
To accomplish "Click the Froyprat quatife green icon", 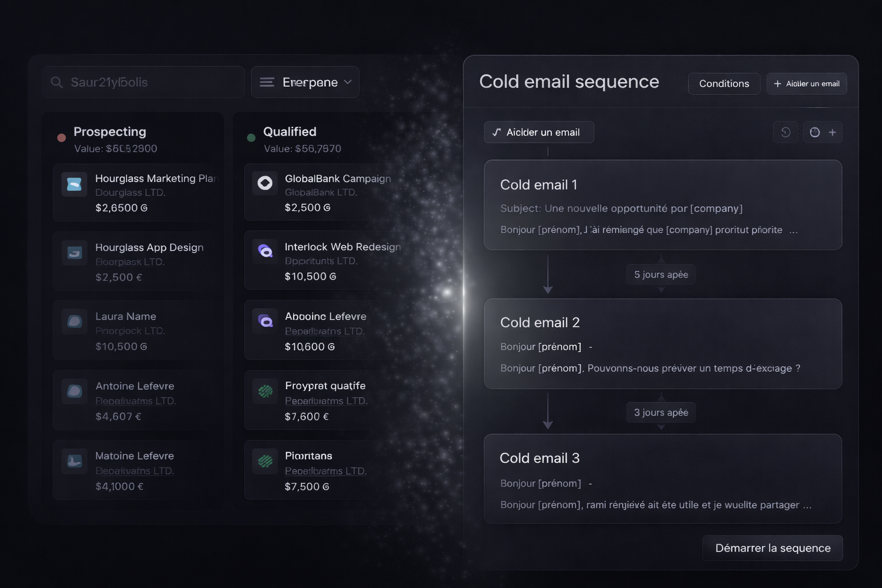I will 265,391.
